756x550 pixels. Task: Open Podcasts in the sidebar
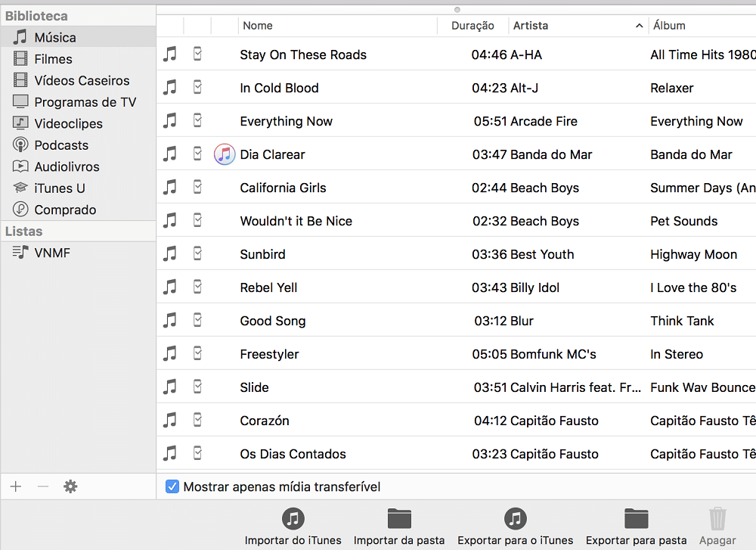[78, 145]
